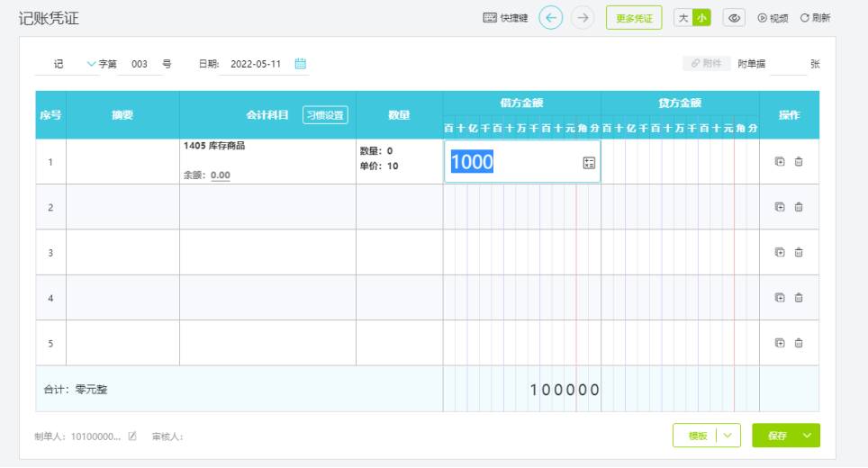Open the 视频 tutorial link
The image size is (868, 468).
[x=773, y=18]
